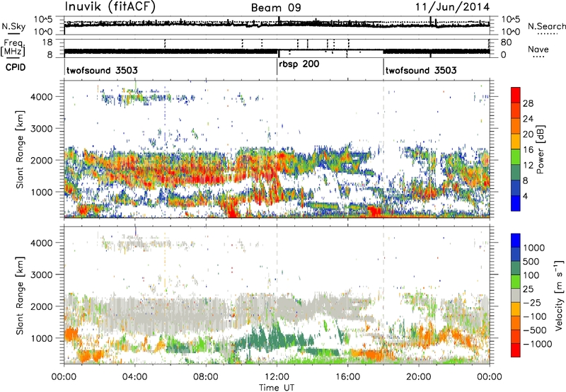The height and width of the screenshot is (392, 566).
Task: Click the second 'twofsound 3503' label after 18:00
Action: (x=421, y=70)
